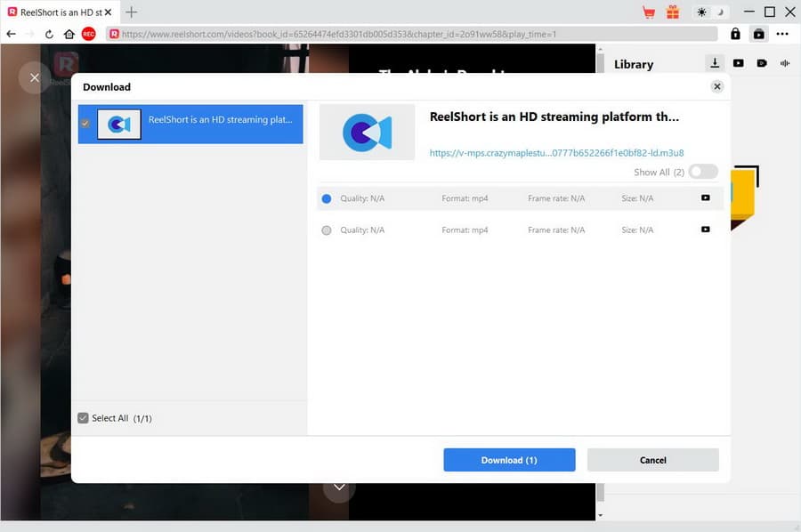Click video icon on second quality row
This screenshot has height=532, width=801.
pos(706,230)
